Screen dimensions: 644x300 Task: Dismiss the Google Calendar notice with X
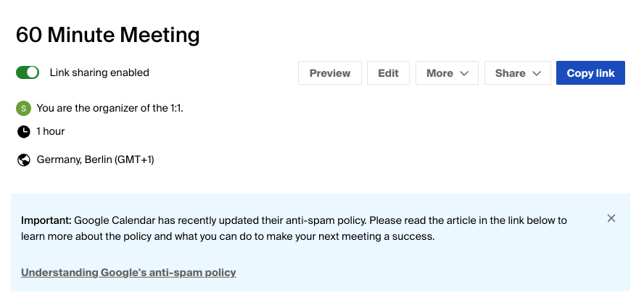tap(611, 218)
